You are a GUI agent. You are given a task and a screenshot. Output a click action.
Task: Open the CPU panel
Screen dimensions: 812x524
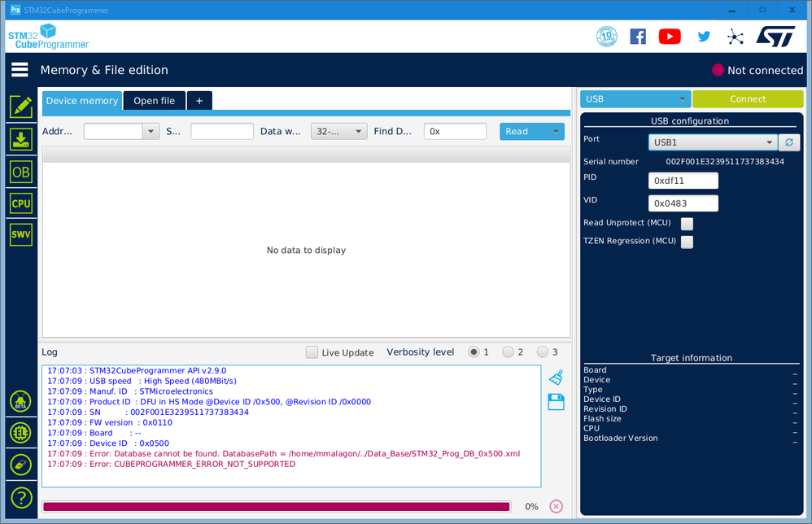(x=20, y=203)
